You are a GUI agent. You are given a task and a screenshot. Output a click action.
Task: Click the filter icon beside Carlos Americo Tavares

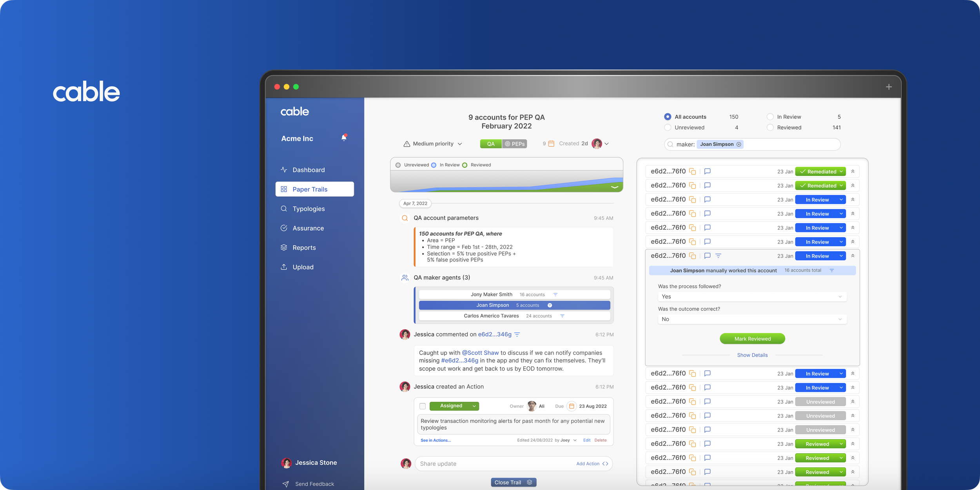(562, 316)
